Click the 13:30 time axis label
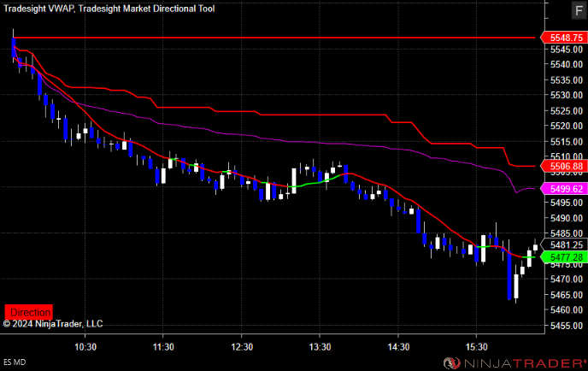This screenshot has height=371, width=588. [x=320, y=347]
